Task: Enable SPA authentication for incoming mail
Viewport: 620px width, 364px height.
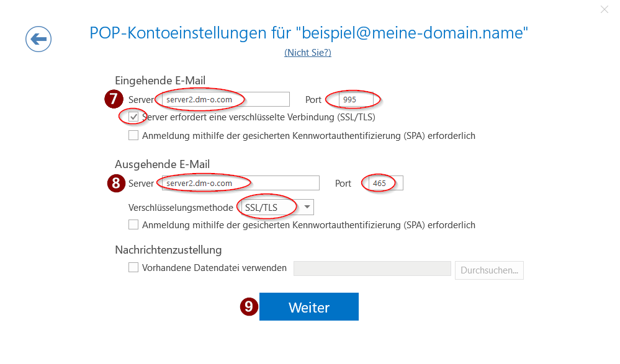Action: coord(133,135)
